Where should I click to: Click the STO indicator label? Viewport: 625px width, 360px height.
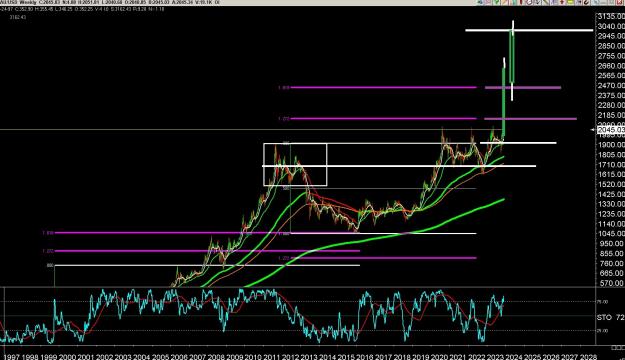(604, 317)
